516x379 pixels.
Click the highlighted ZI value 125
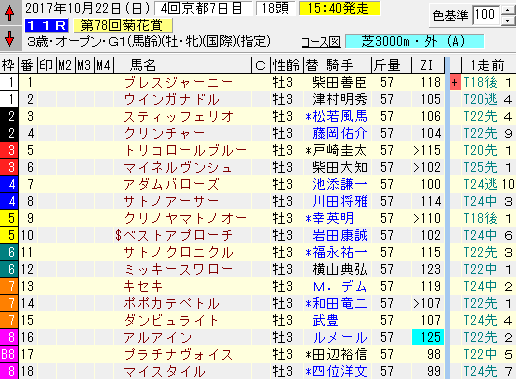point(428,337)
